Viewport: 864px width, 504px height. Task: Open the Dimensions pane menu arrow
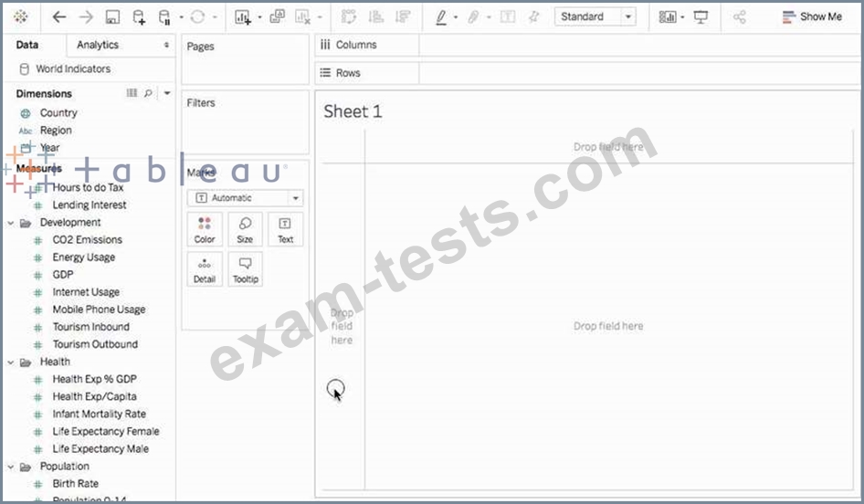click(166, 93)
